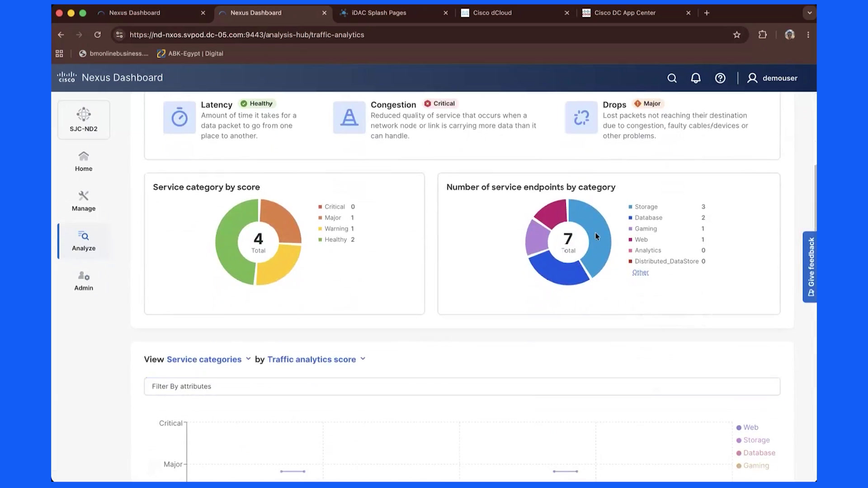Go to Home in the sidebar
The height and width of the screenshot is (488, 868).
[84, 161]
